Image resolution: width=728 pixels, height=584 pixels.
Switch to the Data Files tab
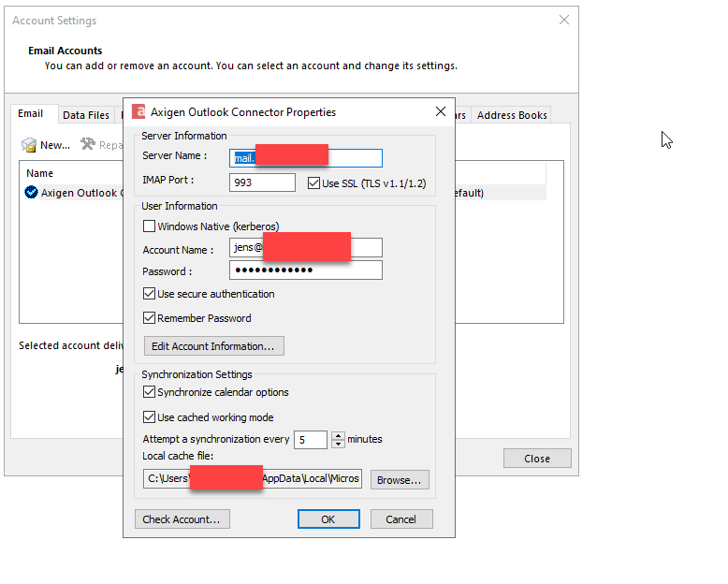point(86,115)
